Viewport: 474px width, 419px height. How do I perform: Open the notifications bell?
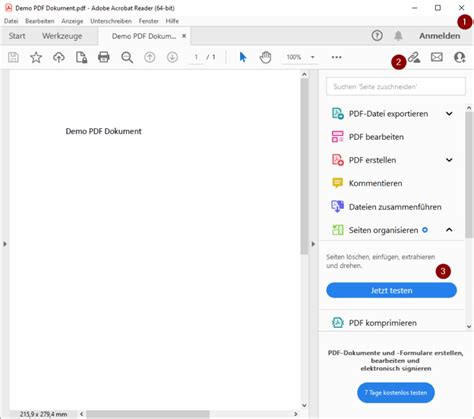pyautogui.click(x=398, y=35)
